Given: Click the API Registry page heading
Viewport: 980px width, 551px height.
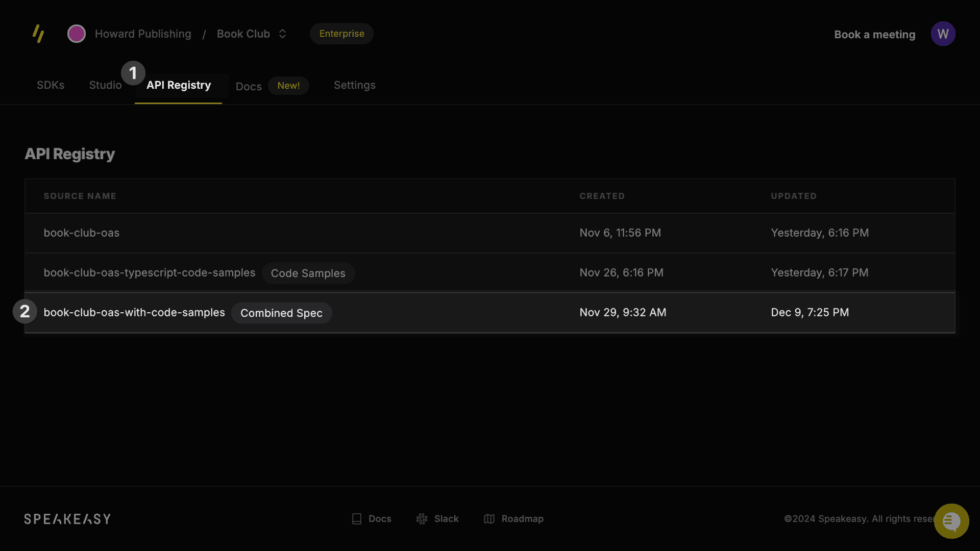Looking at the screenshot, I should pyautogui.click(x=70, y=154).
